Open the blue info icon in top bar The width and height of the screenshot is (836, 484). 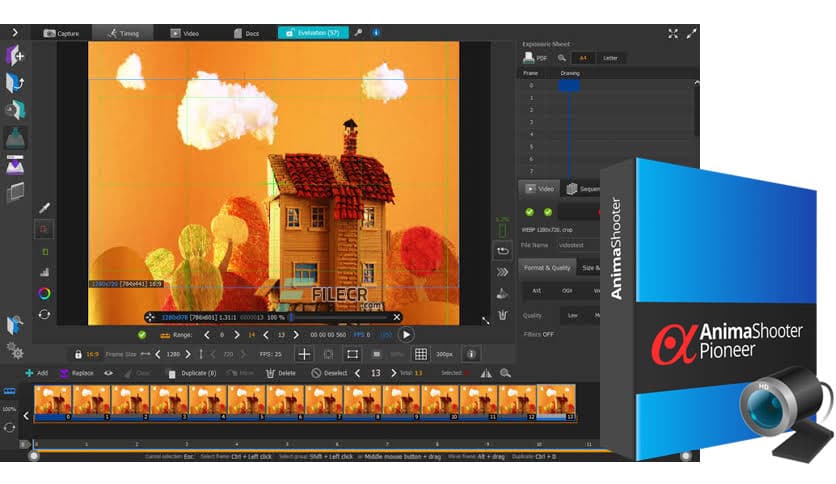376,33
